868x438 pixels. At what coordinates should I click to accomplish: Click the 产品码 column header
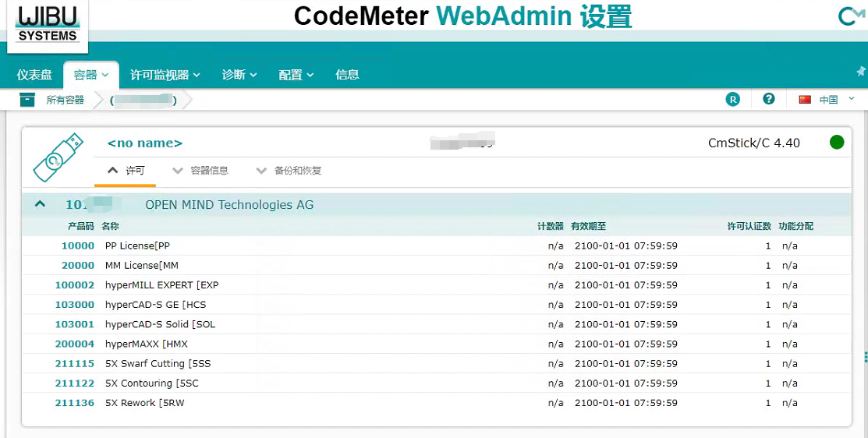pos(81,226)
